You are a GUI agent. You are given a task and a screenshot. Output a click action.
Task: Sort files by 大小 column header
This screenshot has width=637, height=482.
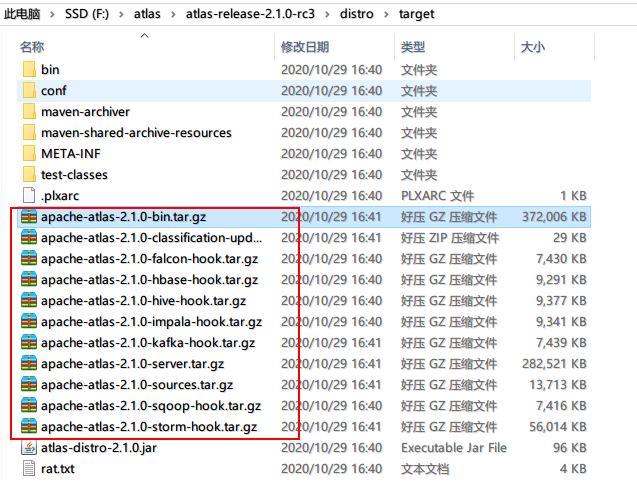coord(532,47)
